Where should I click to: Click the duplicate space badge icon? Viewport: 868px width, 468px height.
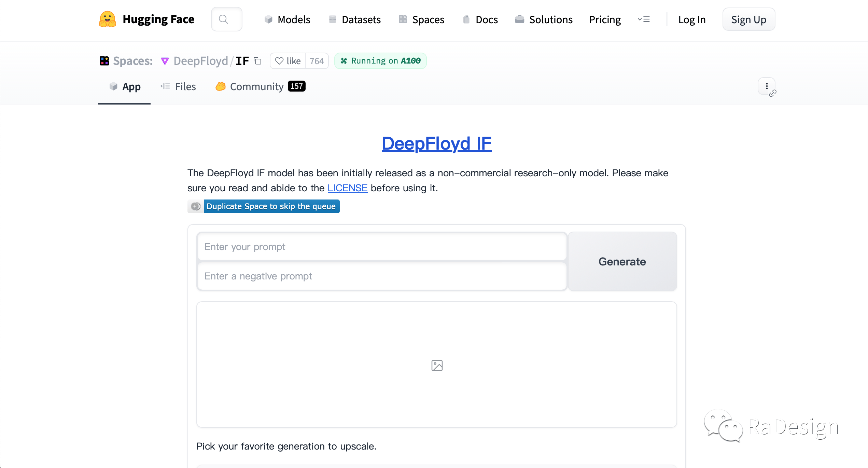[196, 206]
